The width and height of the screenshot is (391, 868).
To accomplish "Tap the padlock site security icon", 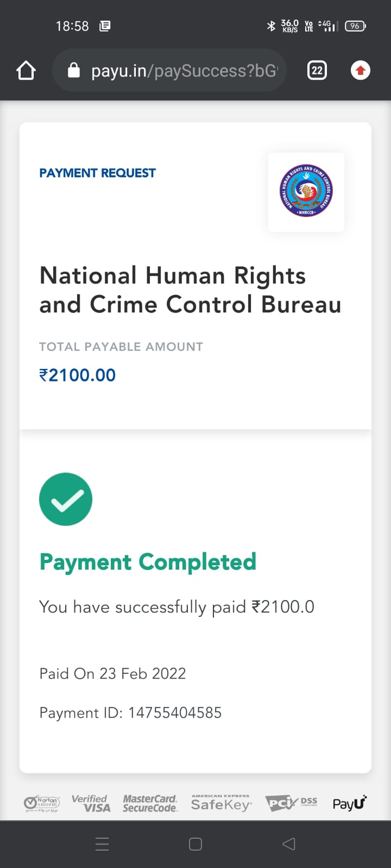I will pyautogui.click(x=74, y=71).
